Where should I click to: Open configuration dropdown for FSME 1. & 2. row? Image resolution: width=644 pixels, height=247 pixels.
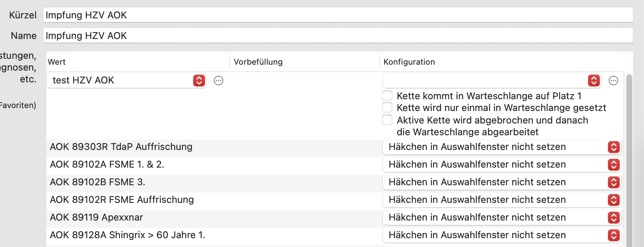point(502,165)
